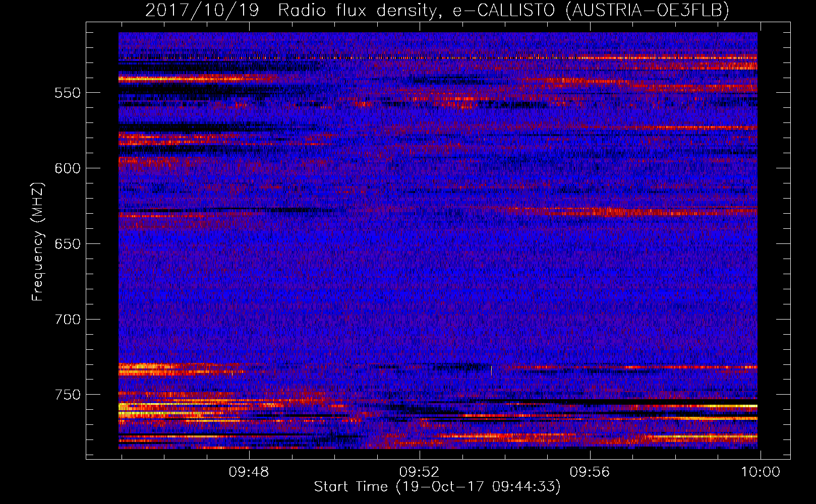Click the 650 frequency tick label
Viewport: 816px width, 504px height.
click(x=68, y=244)
